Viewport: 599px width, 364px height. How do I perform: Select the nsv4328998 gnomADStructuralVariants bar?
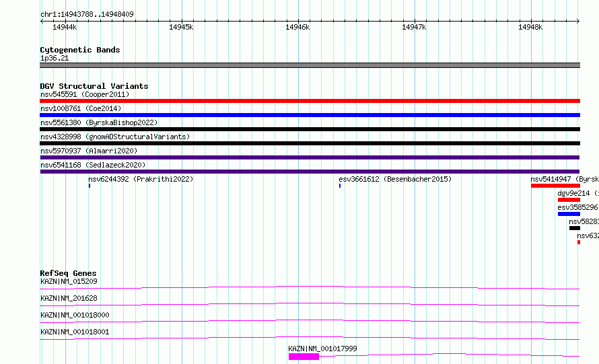pos(310,143)
